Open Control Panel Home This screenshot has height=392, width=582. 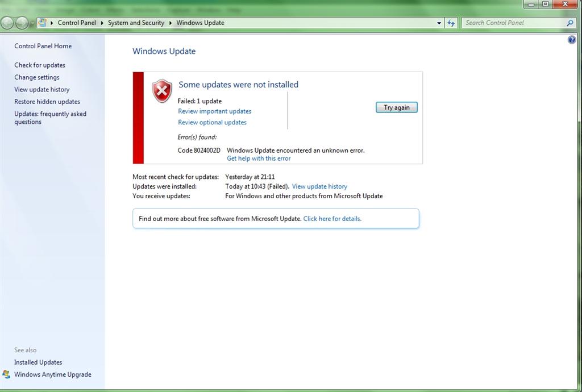coord(43,46)
